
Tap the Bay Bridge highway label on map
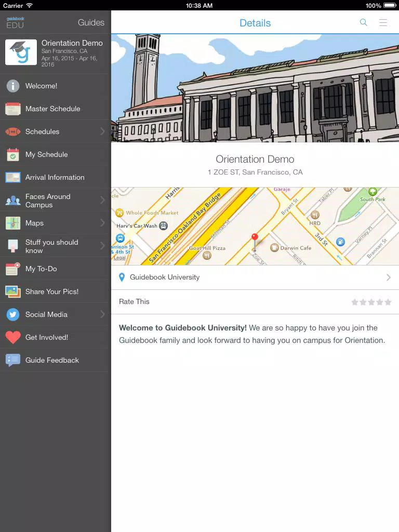click(x=185, y=228)
